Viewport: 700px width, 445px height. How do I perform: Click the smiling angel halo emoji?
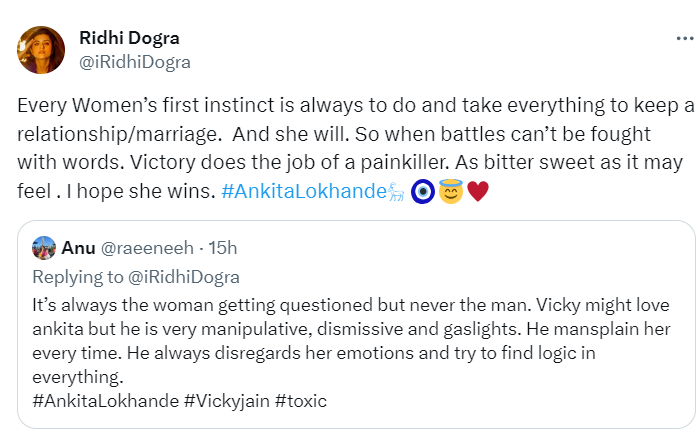click(x=450, y=190)
